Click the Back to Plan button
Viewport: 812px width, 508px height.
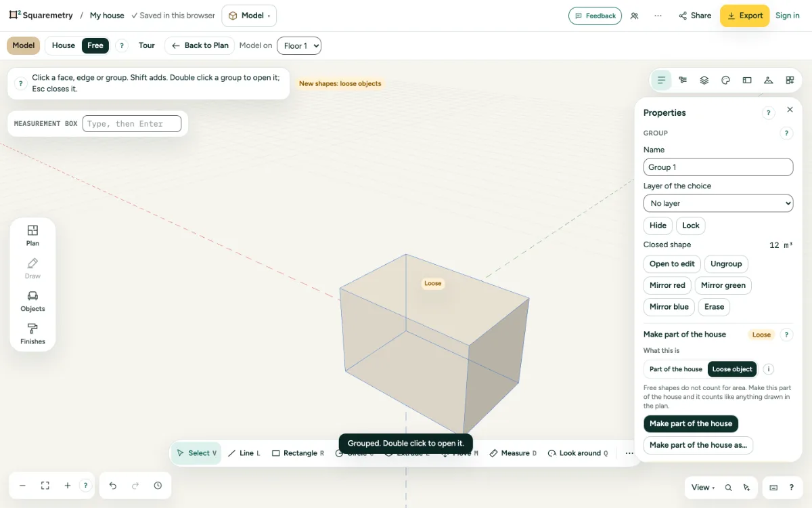click(x=200, y=45)
